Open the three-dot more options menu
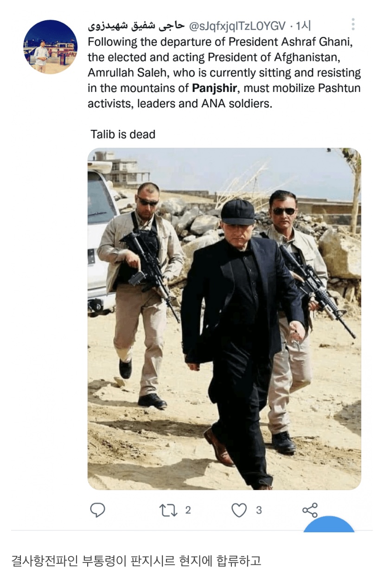The width and height of the screenshot is (384, 588). [x=353, y=24]
